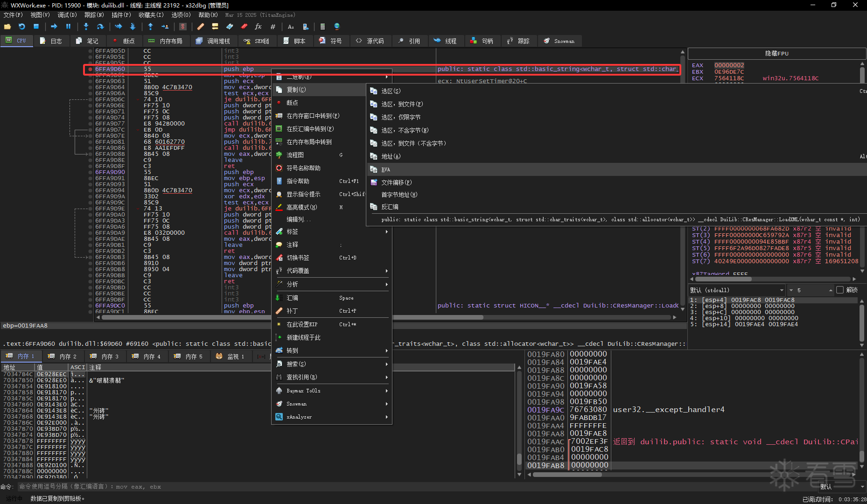
Task: Toggle 断点 in the context menu
Action: pyautogui.click(x=292, y=103)
